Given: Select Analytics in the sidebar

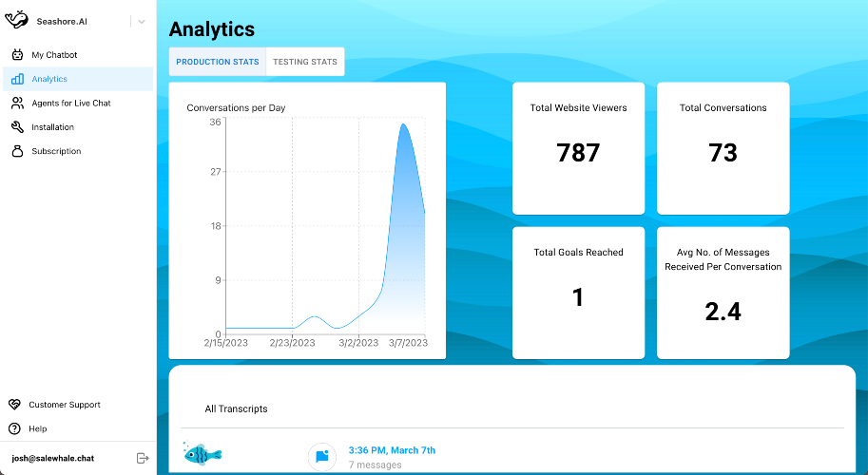Looking at the screenshot, I should [x=78, y=79].
